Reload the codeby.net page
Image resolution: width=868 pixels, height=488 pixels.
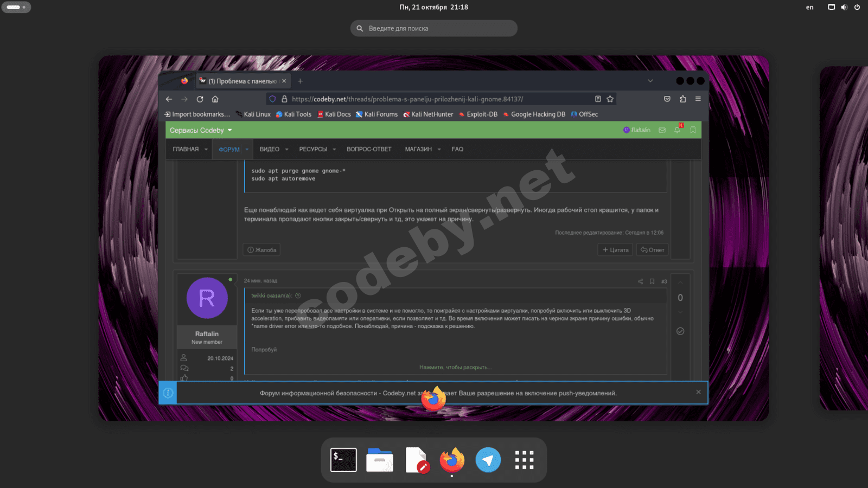200,99
